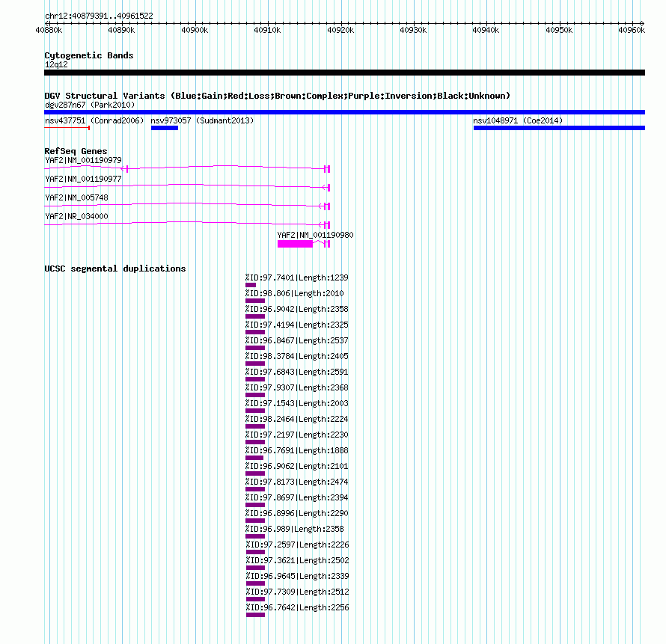Viewport: 666px width, 644px height.
Task: Click the 40940k ruler position
Action: pyautogui.click(x=486, y=30)
